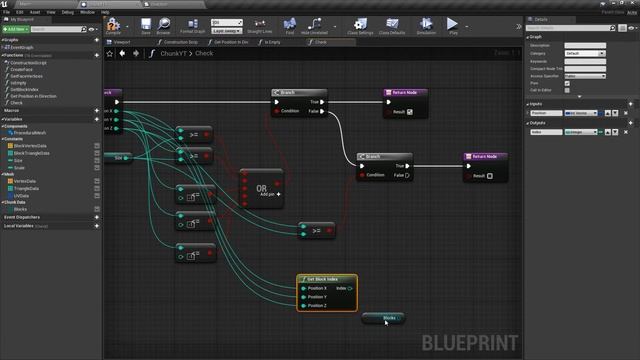Toggle the Pure checkbox in Details

567,83
